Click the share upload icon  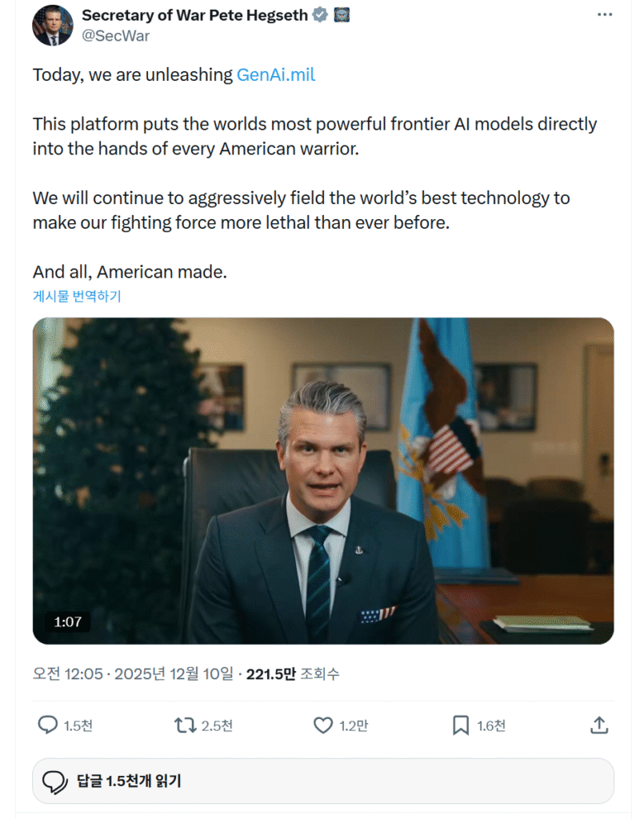tap(599, 725)
